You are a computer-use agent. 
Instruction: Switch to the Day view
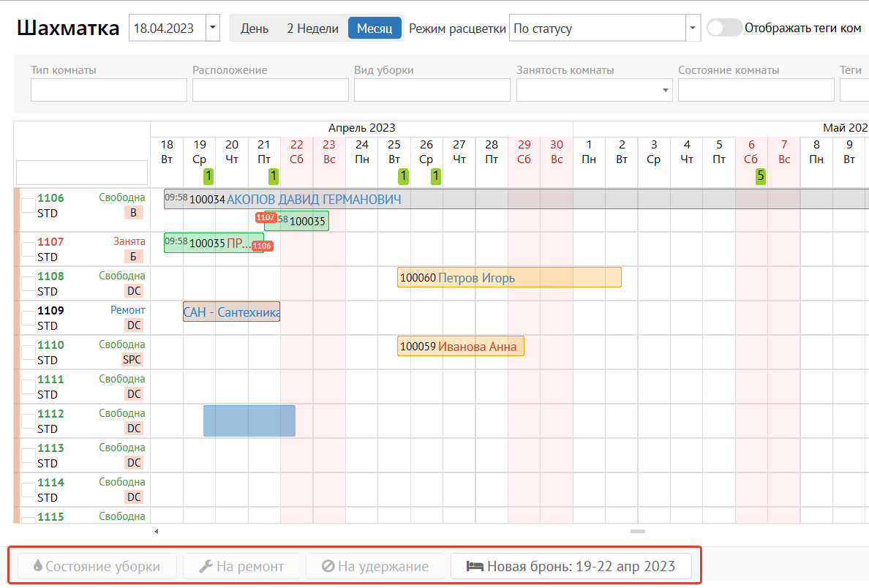pos(255,29)
